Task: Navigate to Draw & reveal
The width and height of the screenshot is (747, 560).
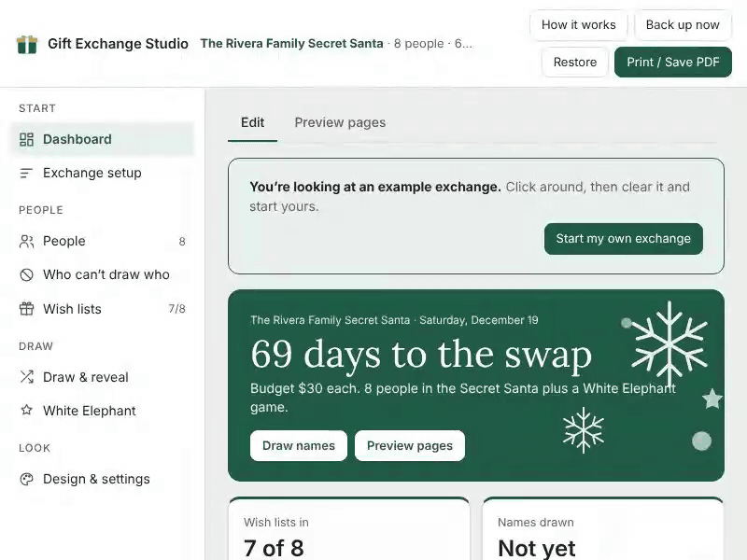Action: (103, 377)
